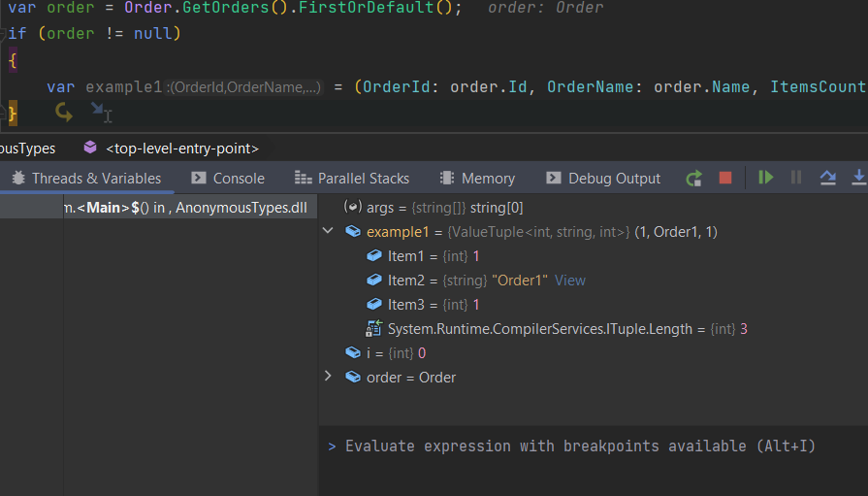Switch to the Memory tab
This screenshot has height=496, width=868.
click(x=477, y=178)
